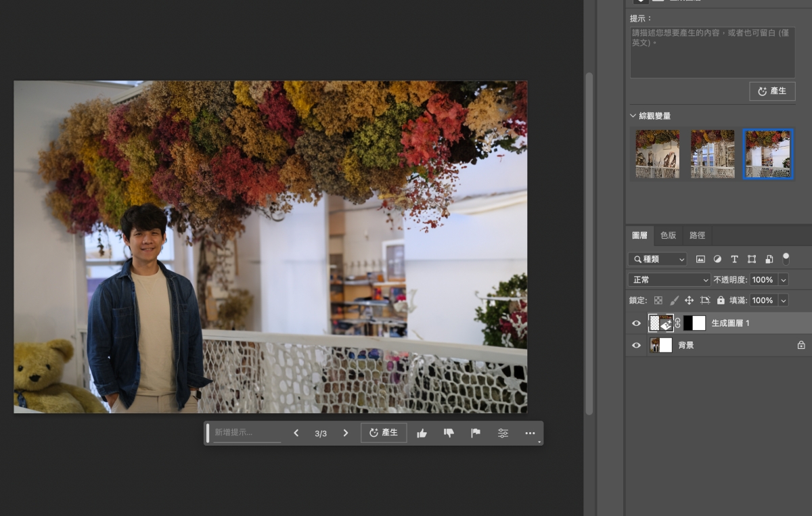This screenshot has height=516, width=812.
Task: Open the 正常 blend mode dropdown
Action: tap(669, 280)
